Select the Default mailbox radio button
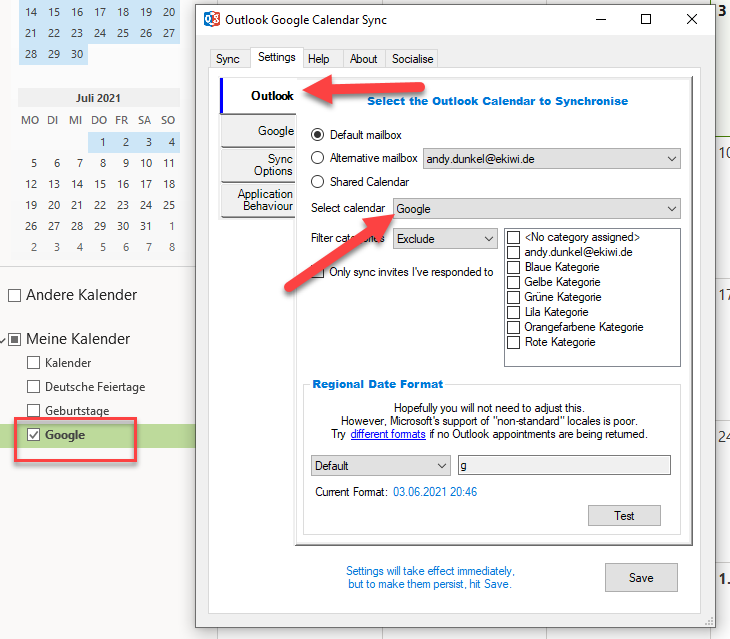Screen dimensions: 730x639 [x=318, y=135]
